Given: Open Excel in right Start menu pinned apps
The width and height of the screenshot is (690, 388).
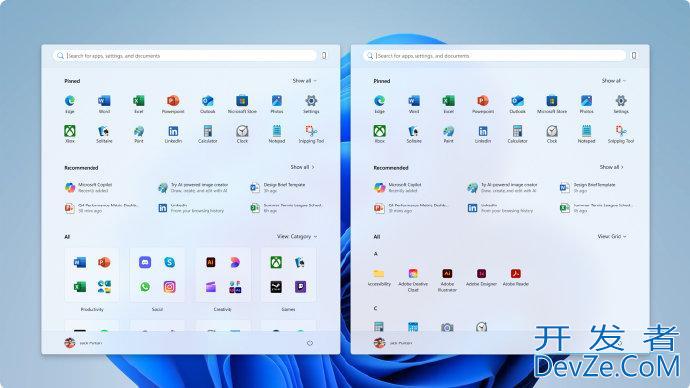Looking at the screenshot, I should [x=448, y=104].
